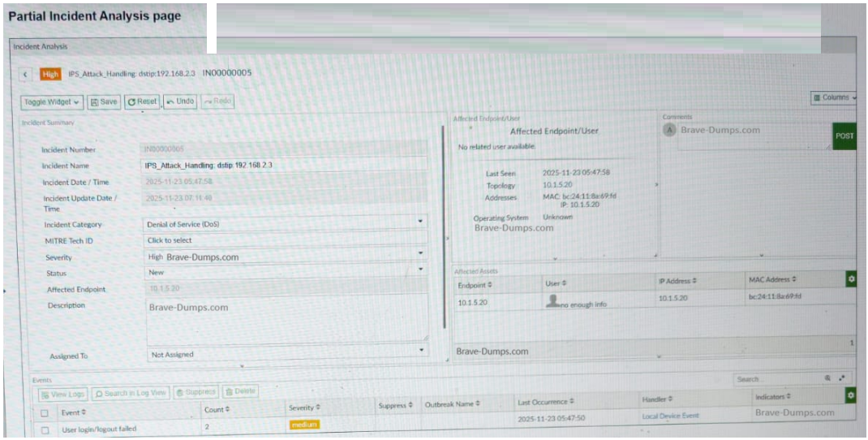868x440 pixels.
Task: Sort Events table by Severity column
Action: pyautogui.click(x=304, y=407)
